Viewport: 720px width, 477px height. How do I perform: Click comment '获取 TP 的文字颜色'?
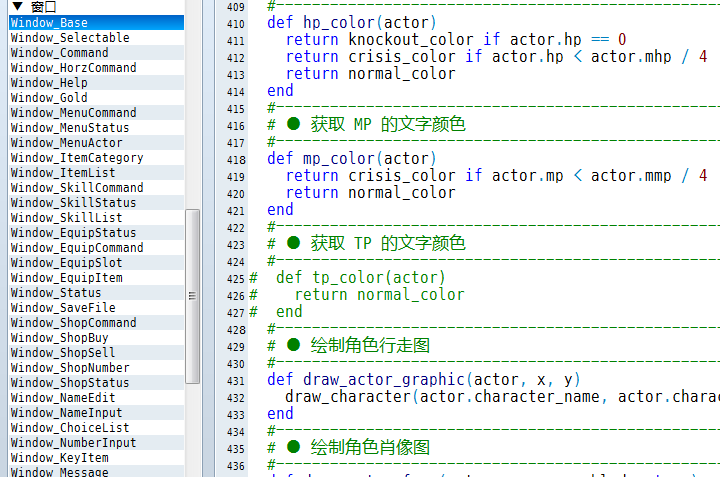(x=388, y=243)
